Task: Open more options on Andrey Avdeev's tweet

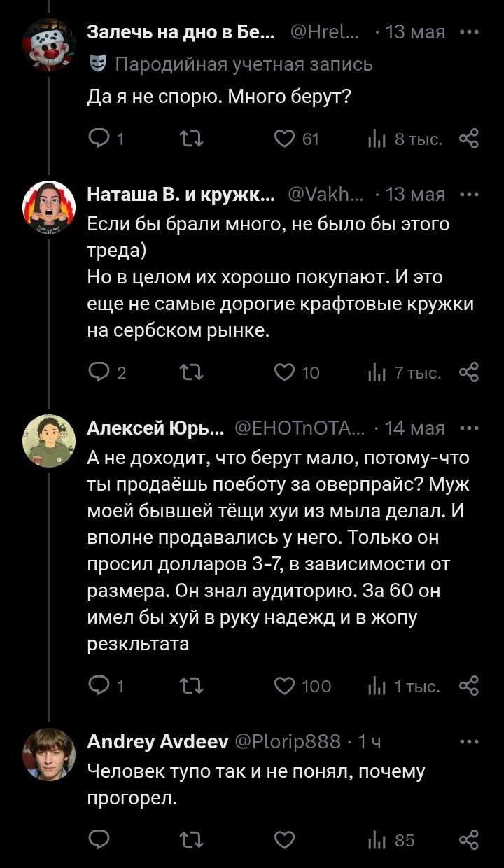Action: 468,741
